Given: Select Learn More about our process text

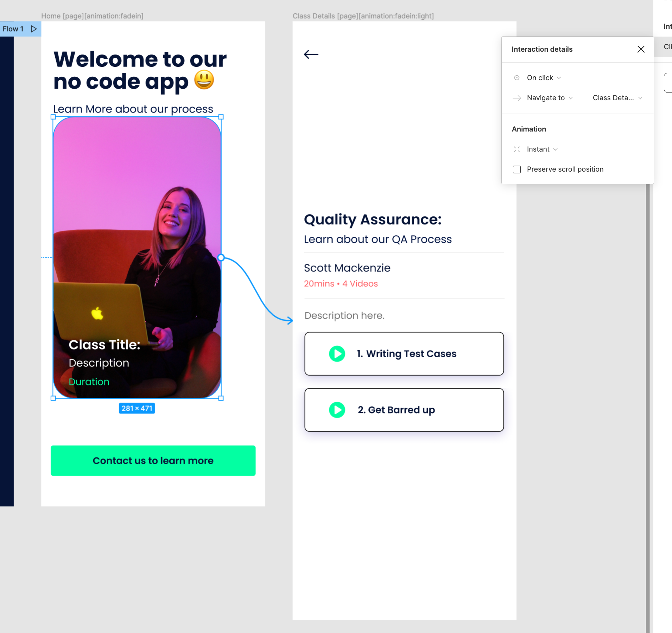Looking at the screenshot, I should coord(133,109).
